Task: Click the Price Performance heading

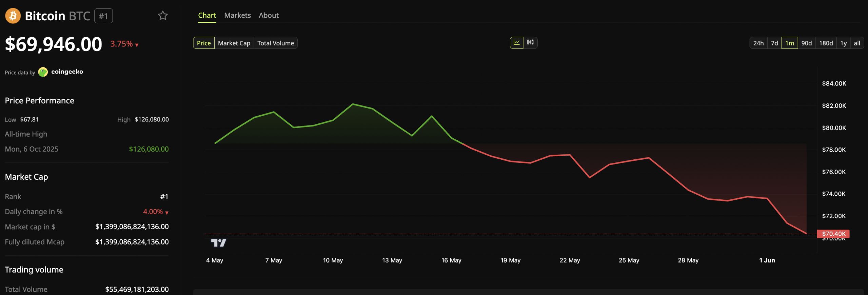Action: click(39, 101)
